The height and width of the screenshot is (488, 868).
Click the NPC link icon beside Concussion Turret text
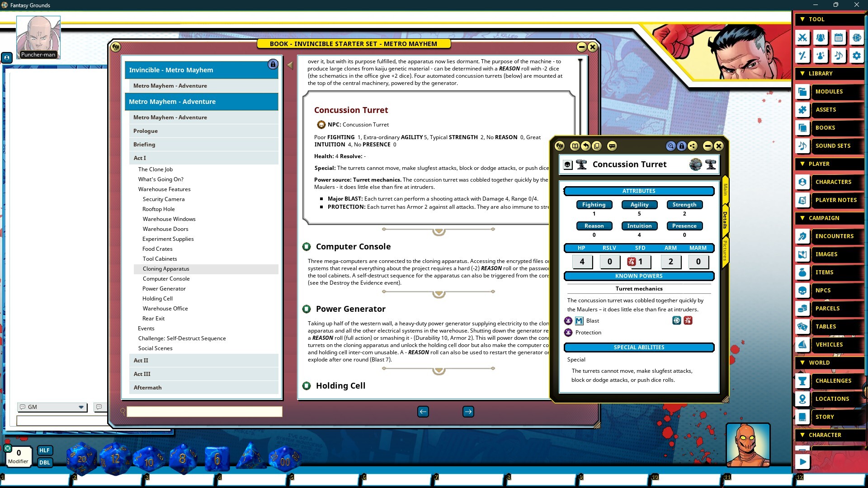pyautogui.click(x=321, y=125)
